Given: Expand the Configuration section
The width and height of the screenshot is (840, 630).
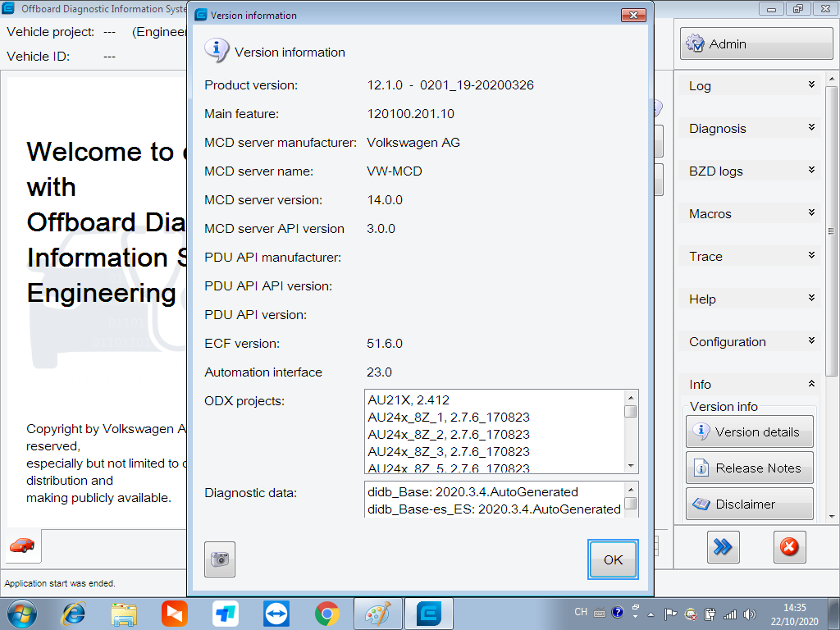Looking at the screenshot, I should coord(750,342).
